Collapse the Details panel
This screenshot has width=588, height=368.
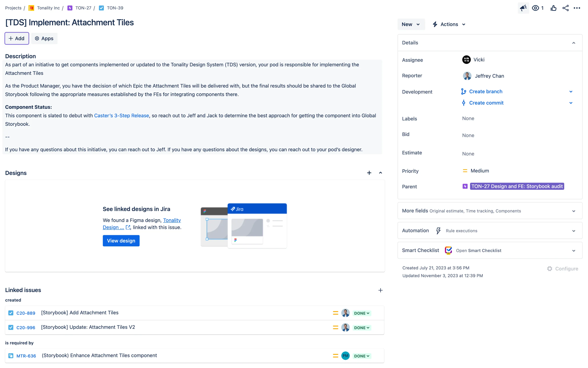click(x=573, y=43)
